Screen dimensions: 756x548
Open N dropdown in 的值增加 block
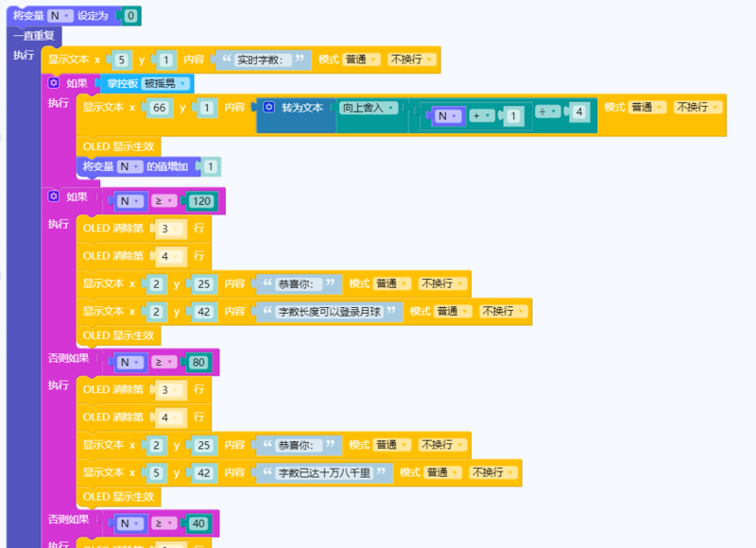tap(129, 166)
